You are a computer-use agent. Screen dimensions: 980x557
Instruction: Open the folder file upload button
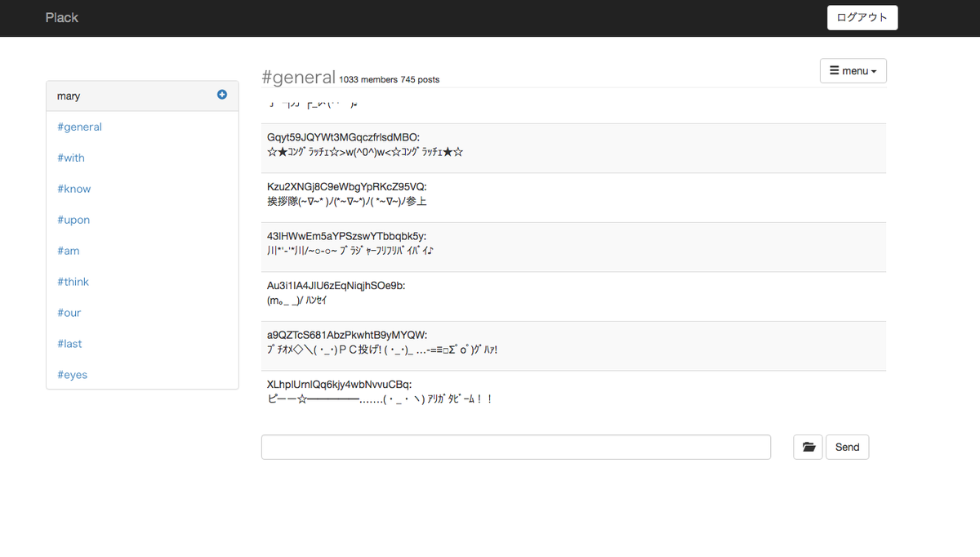[808, 447]
